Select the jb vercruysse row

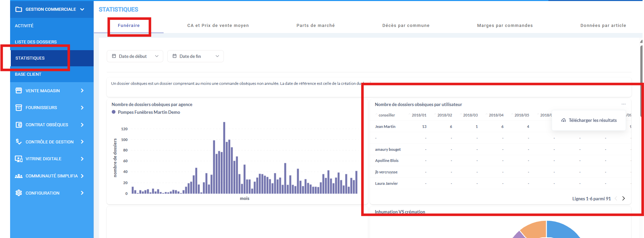pyautogui.click(x=386, y=172)
